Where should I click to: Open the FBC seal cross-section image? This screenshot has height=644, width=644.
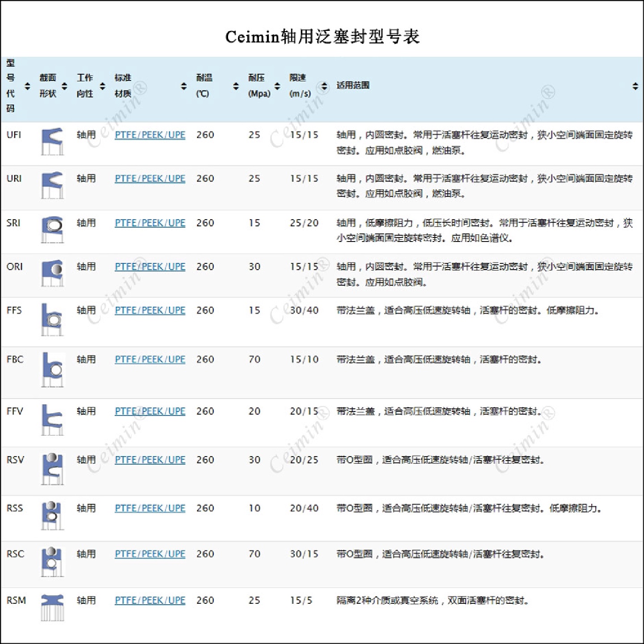[x=53, y=369]
